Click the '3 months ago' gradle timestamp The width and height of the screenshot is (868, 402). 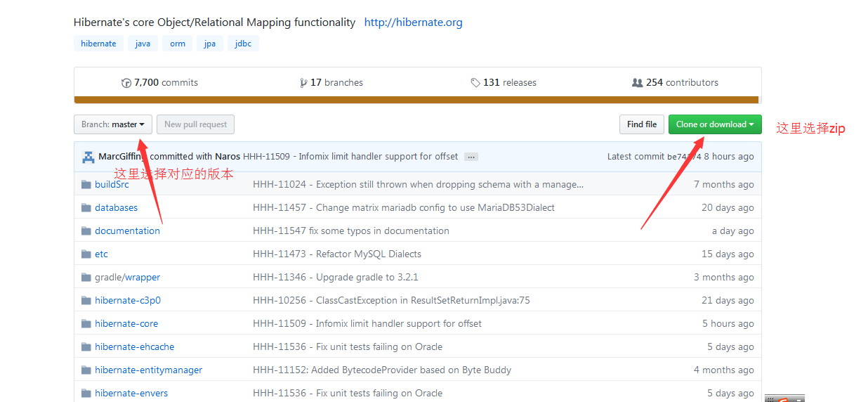[x=724, y=278]
